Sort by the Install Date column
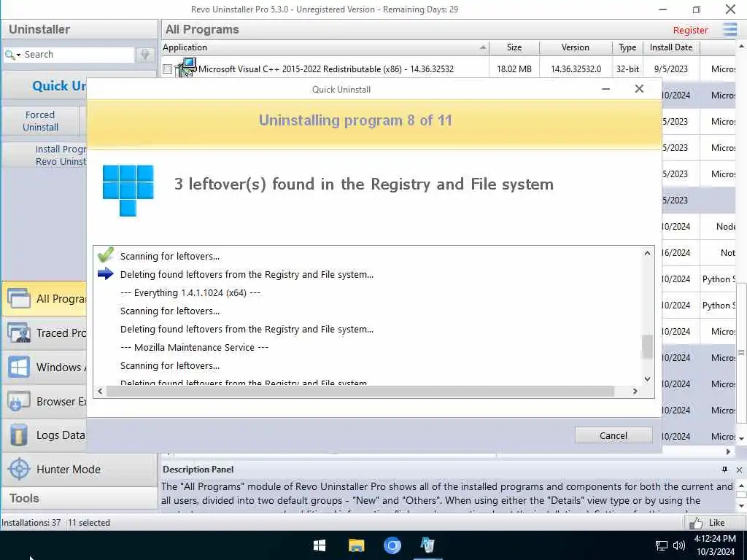Image resolution: width=747 pixels, height=560 pixels. [671, 47]
